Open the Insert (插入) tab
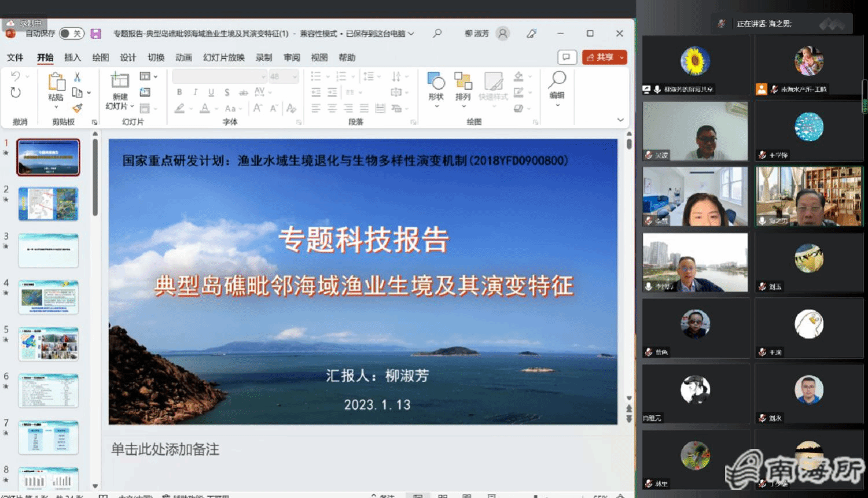 [x=72, y=57]
